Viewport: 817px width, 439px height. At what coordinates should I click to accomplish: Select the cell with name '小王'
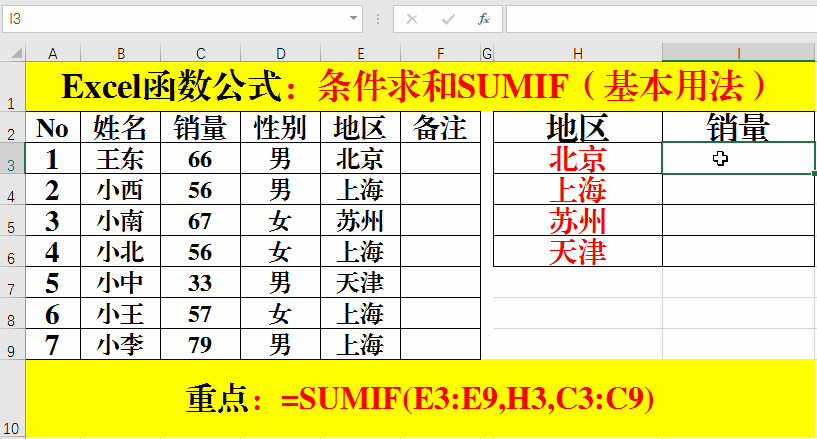click(120, 313)
